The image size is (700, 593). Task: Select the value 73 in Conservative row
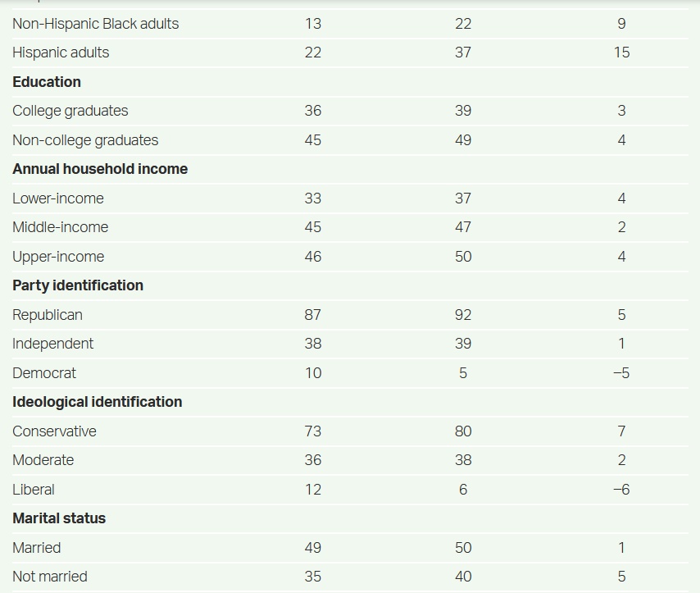click(312, 431)
